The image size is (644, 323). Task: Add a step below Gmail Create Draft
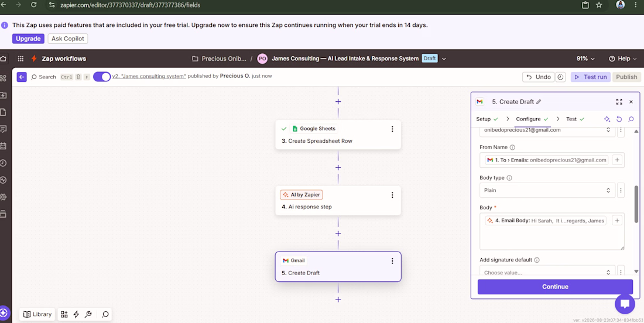[338, 300]
